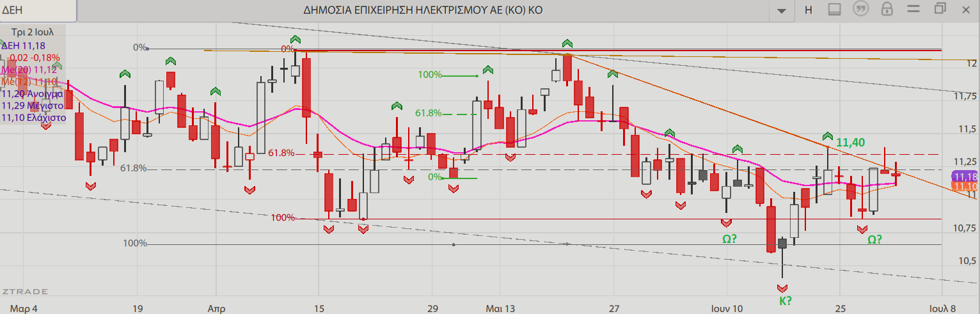Select the green 0% Fibonacci label
Image resolution: width=980 pixels, height=314 pixels.
coord(435,177)
